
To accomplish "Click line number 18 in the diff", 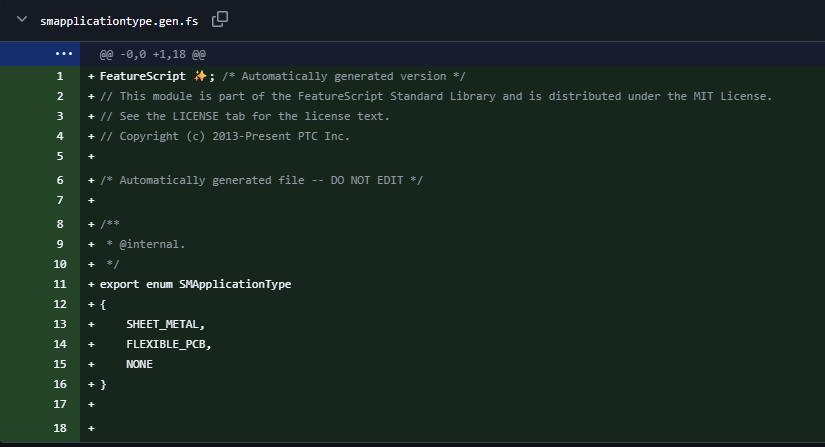I will [60, 428].
